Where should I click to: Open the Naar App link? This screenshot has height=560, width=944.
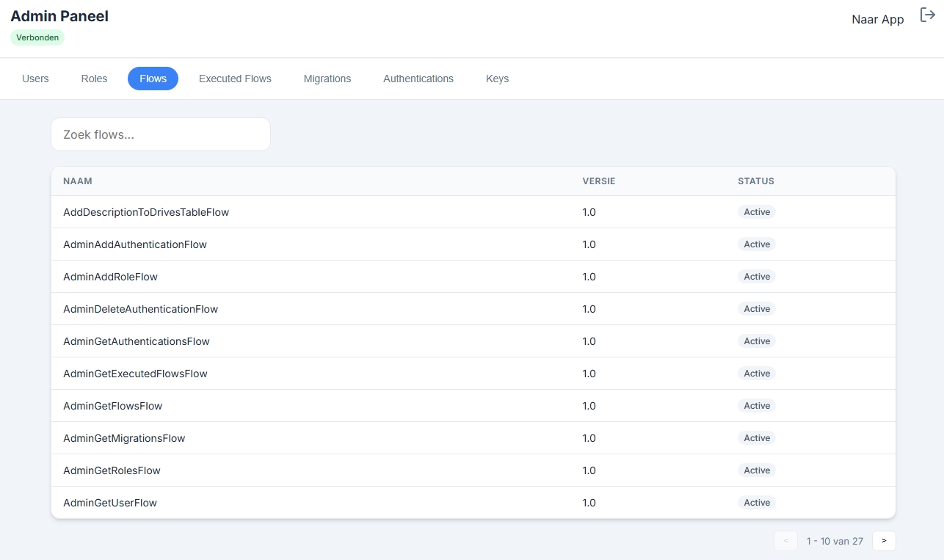tap(877, 20)
